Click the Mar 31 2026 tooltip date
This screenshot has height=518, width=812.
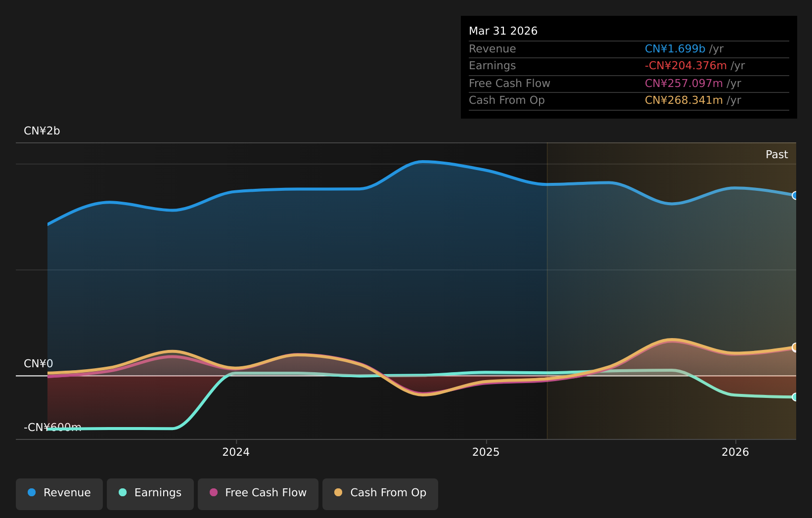coord(503,31)
